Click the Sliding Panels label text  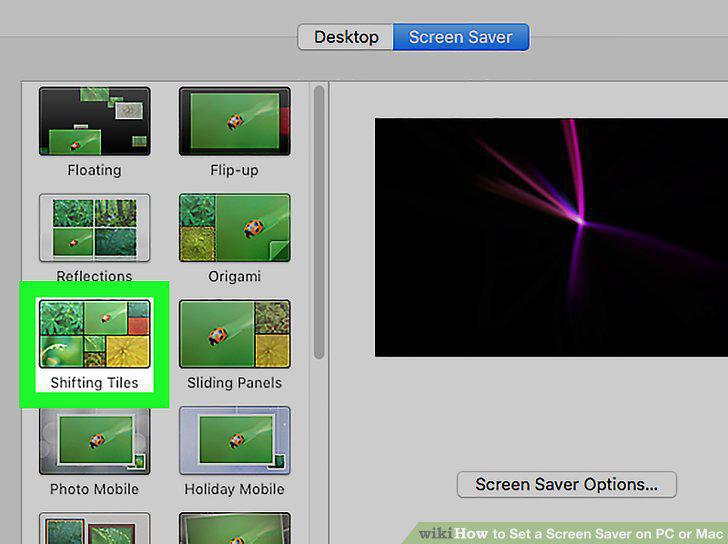234,383
